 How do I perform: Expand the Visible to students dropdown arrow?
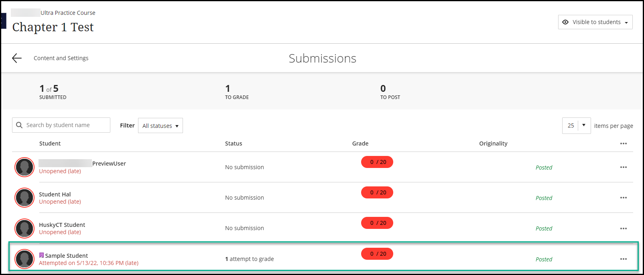pos(626,22)
